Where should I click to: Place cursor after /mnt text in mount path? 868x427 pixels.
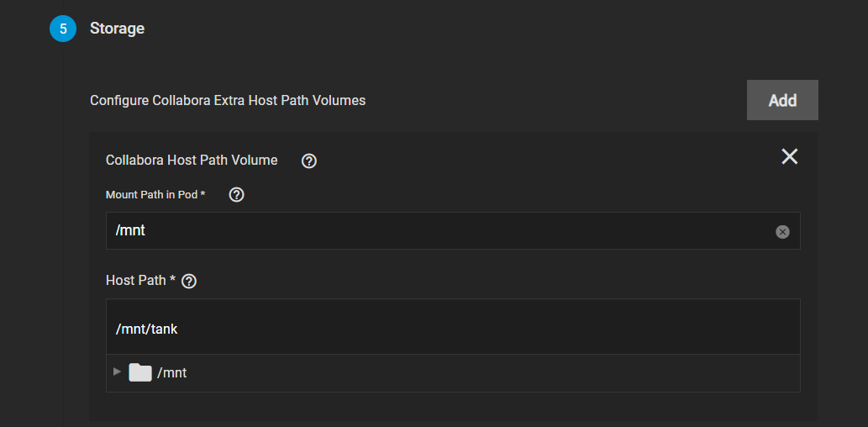tap(146, 231)
